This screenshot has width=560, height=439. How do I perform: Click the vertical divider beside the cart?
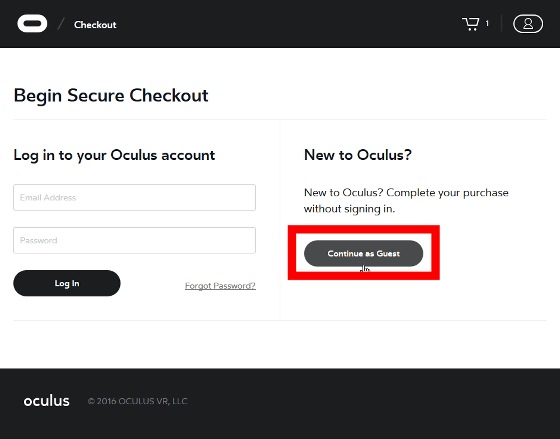(501, 24)
